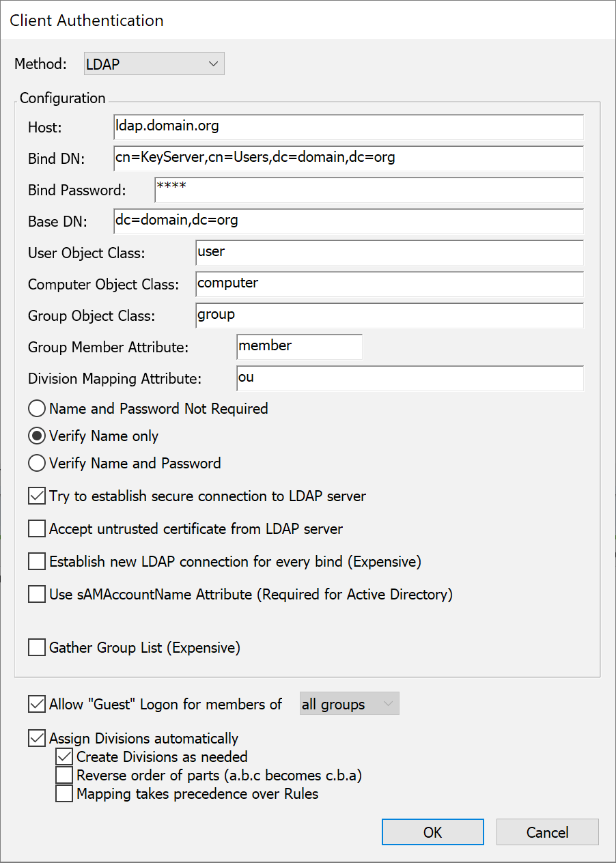Select Name and Password Not Required
Image resolution: width=616 pixels, height=863 pixels.
(x=37, y=409)
